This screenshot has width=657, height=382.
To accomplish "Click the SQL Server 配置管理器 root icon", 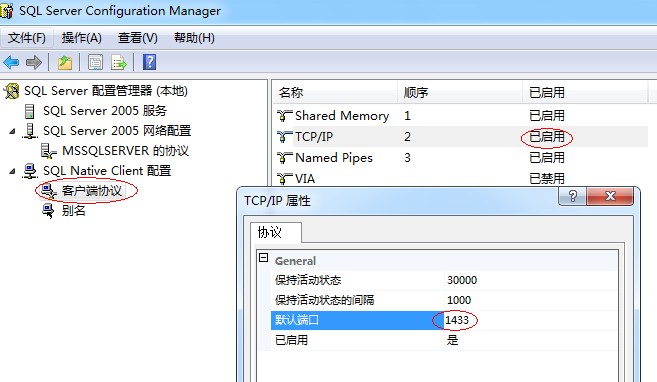I will [x=11, y=91].
